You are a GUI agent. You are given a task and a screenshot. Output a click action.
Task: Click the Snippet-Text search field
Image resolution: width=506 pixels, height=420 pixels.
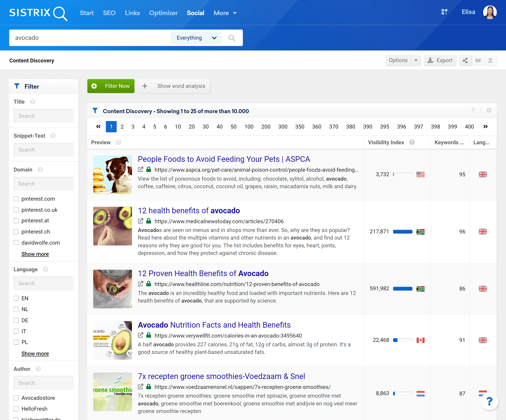[x=44, y=150]
